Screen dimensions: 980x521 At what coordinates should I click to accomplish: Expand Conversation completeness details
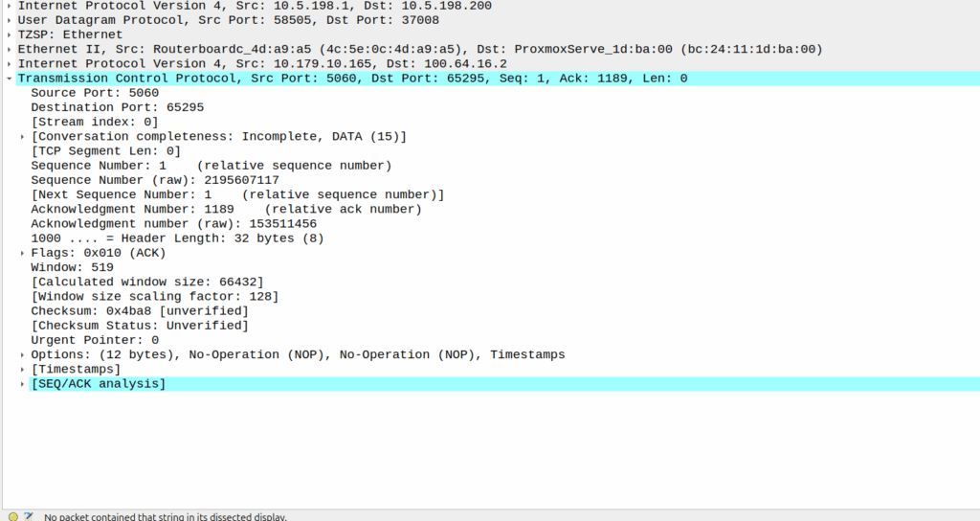[x=22, y=136]
